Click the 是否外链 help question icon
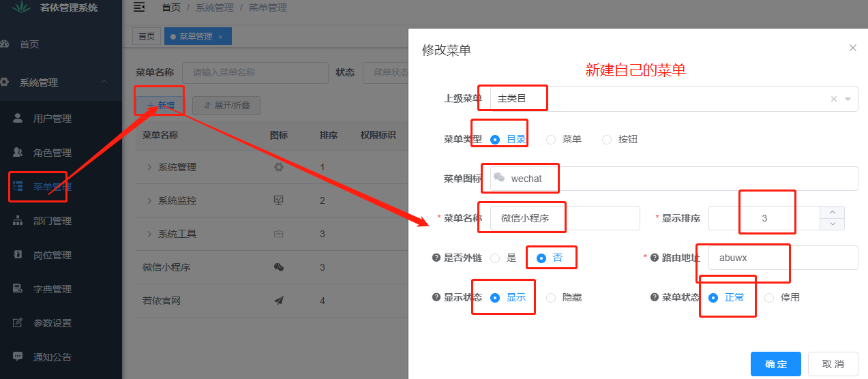The height and width of the screenshot is (379, 868). (436, 258)
